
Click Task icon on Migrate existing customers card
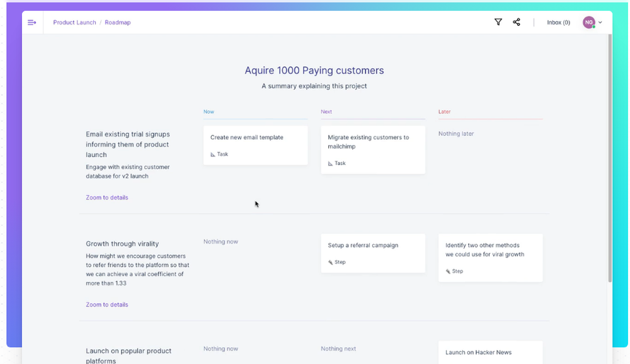point(331,164)
